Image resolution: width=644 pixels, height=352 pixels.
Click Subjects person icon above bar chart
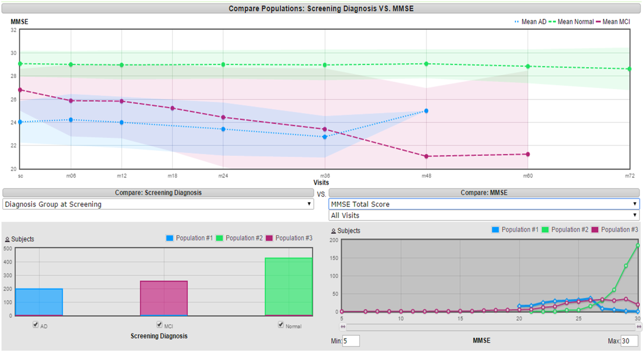pos(7,239)
